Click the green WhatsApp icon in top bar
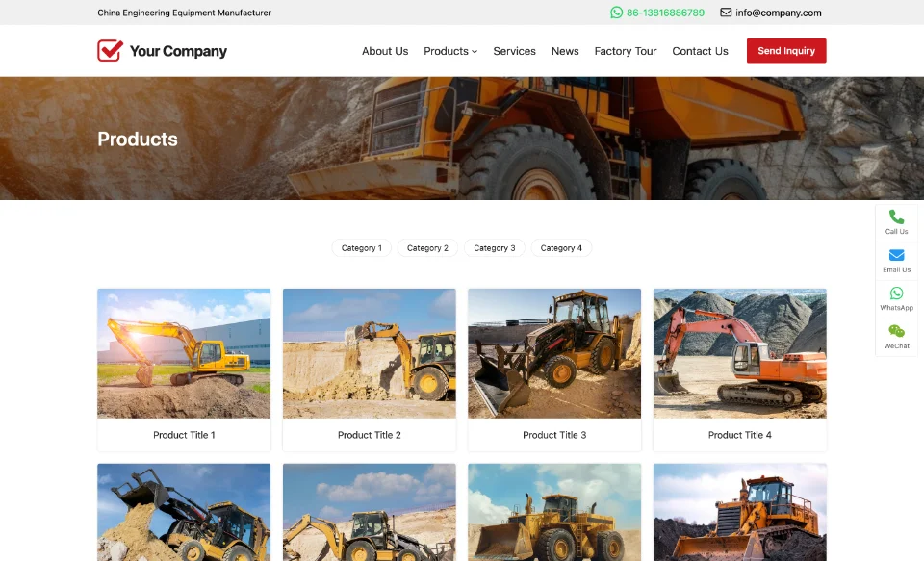 pyautogui.click(x=617, y=13)
